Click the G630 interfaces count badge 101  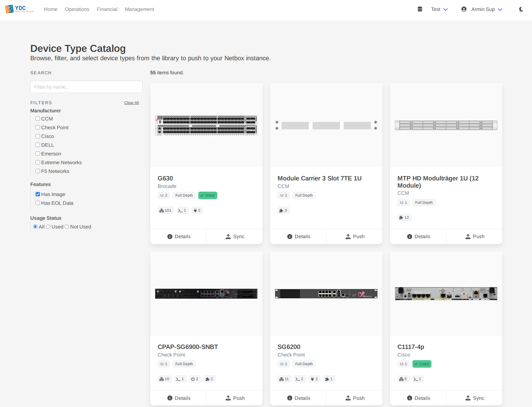(165, 210)
